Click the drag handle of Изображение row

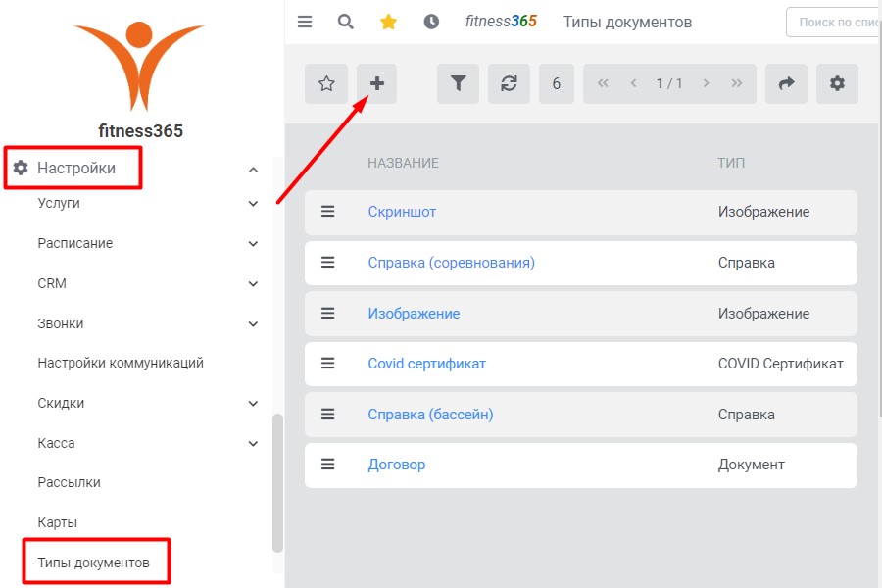[328, 313]
